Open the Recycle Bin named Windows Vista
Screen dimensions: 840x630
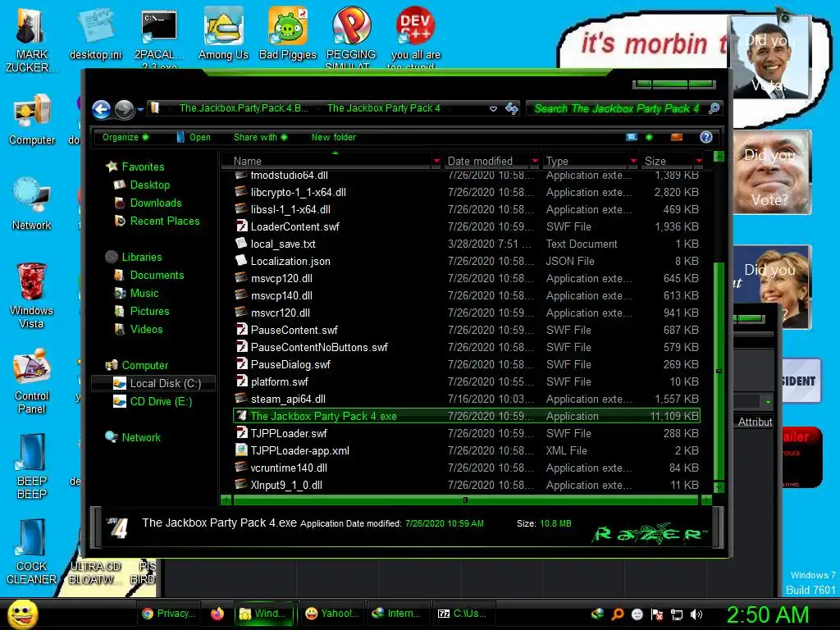(31, 295)
